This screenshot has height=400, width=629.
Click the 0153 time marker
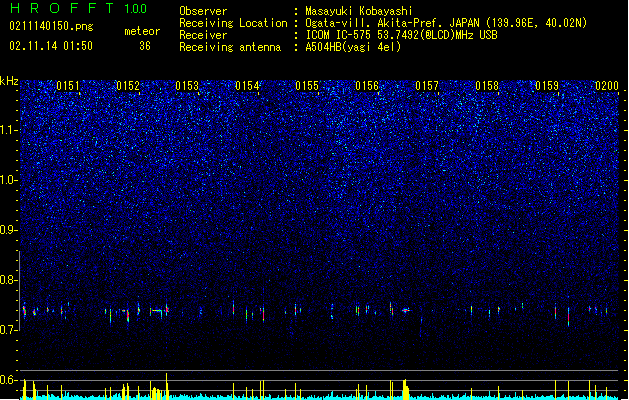click(187, 86)
